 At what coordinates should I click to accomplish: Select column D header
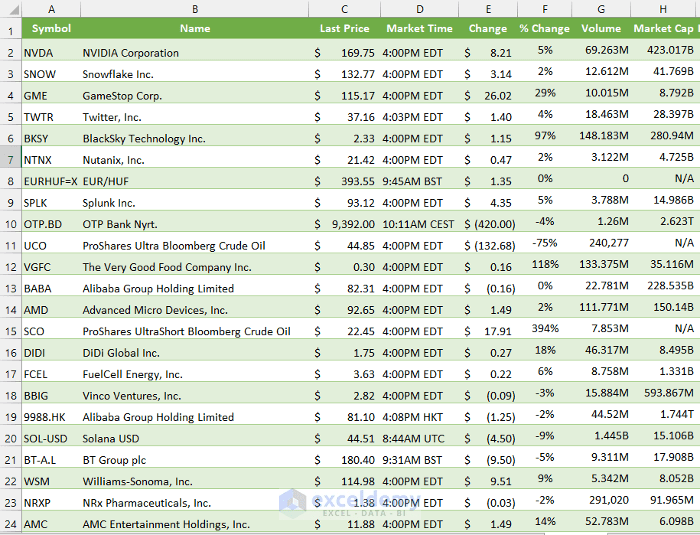click(419, 9)
